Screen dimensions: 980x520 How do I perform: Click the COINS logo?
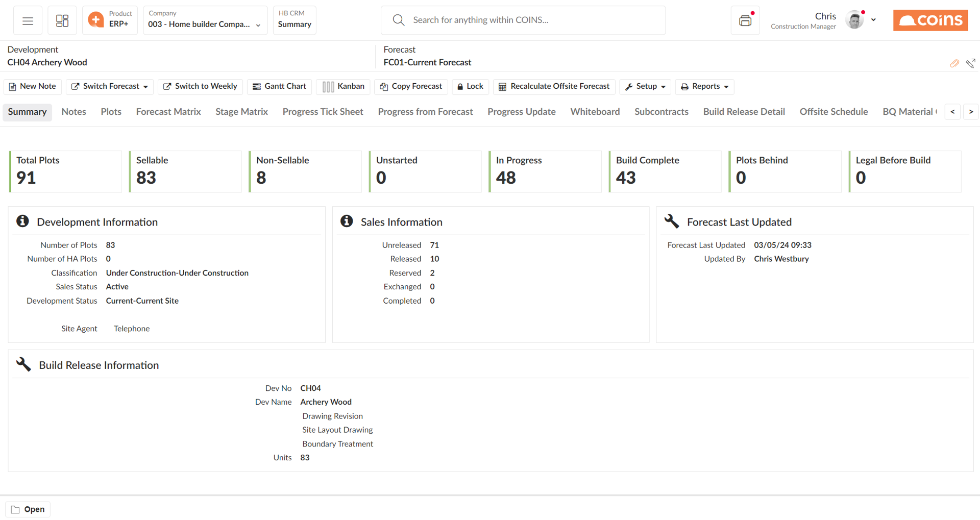point(930,20)
